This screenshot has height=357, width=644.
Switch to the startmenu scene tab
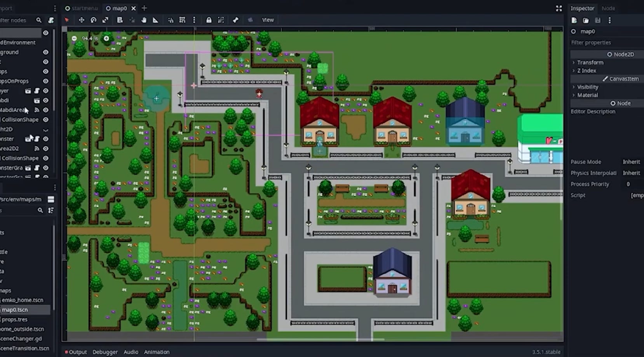pyautogui.click(x=82, y=8)
